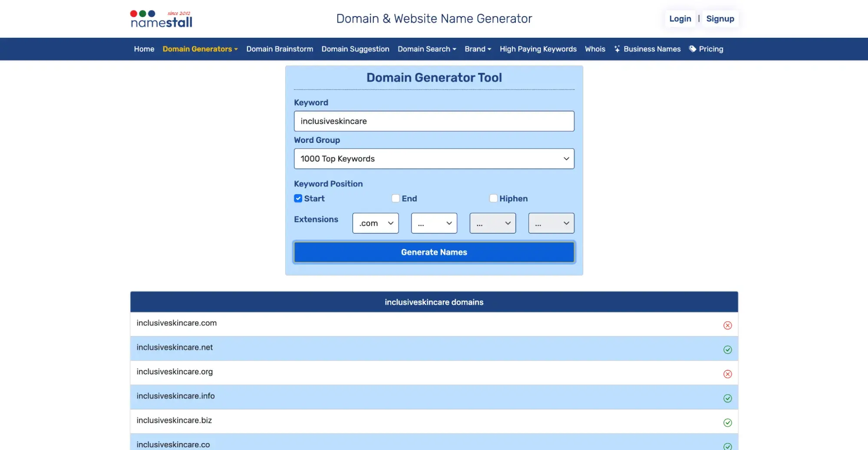Open the Word Group dropdown

tap(434, 159)
